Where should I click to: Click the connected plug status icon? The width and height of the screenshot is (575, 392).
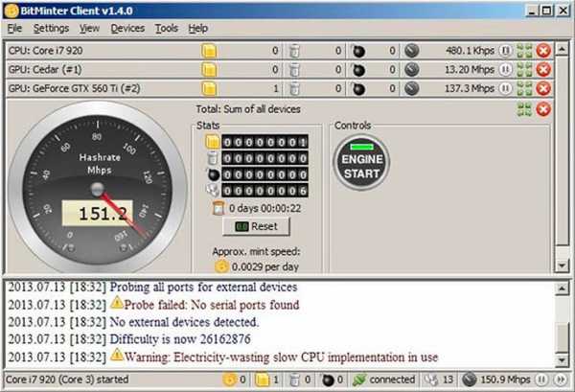point(359,380)
